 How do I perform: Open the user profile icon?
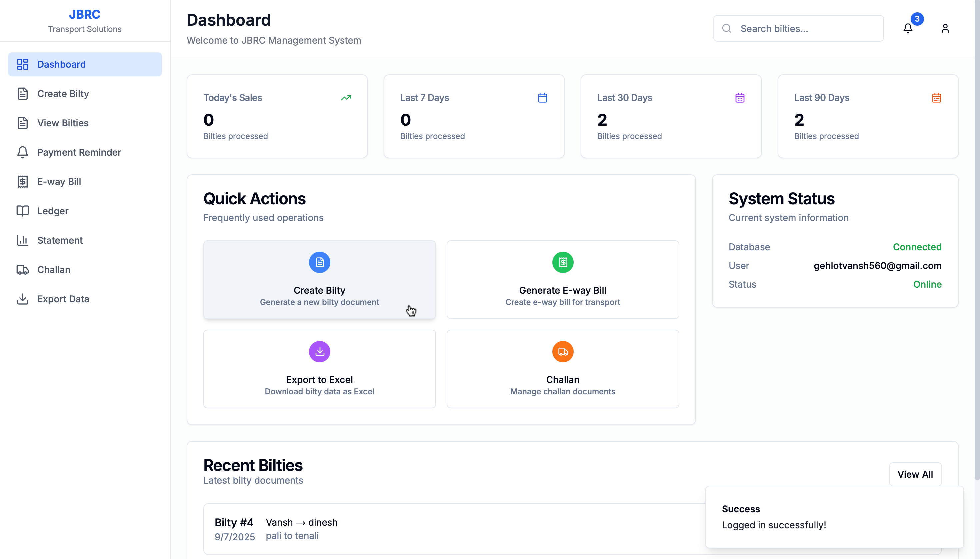[x=945, y=28]
